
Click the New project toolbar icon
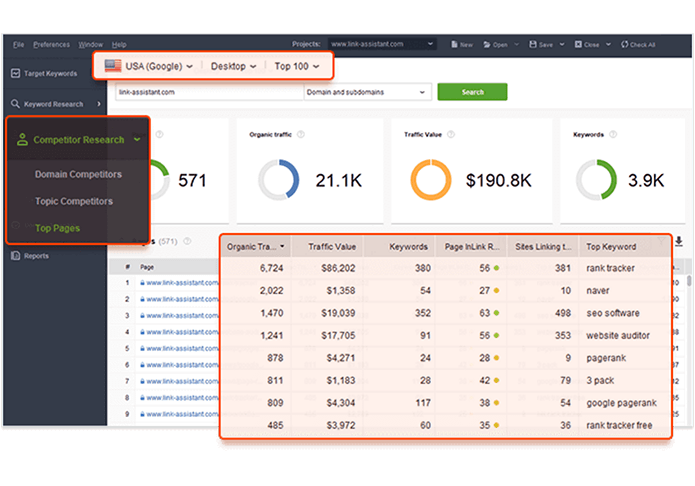454,45
